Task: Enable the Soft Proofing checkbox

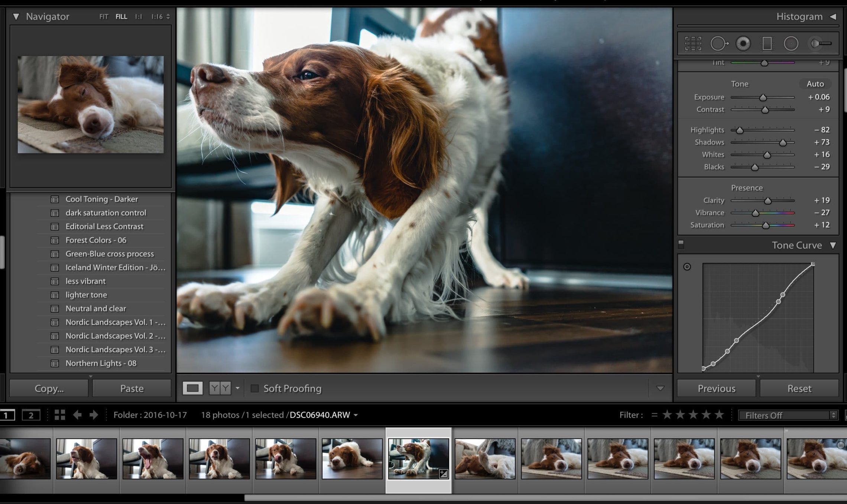Action: (x=254, y=388)
